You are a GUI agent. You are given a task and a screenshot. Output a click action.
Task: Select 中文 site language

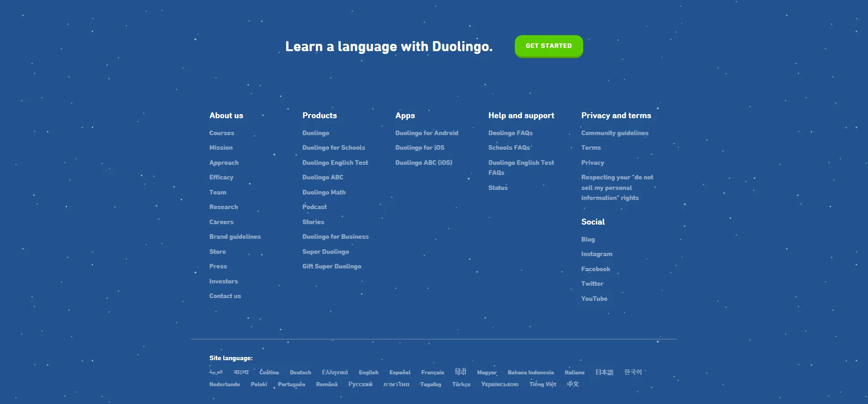coord(573,384)
